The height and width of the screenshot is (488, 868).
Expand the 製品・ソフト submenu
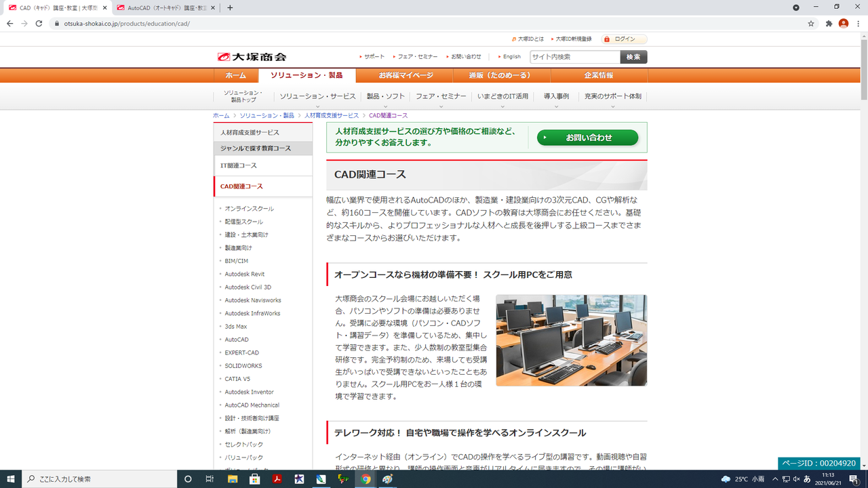point(386,96)
